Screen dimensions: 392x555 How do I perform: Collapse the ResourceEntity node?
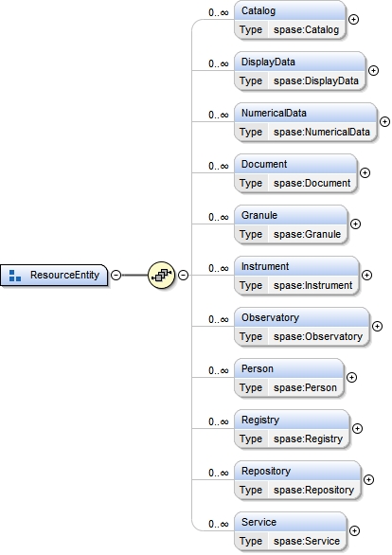pyautogui.click(x=116, y=275)
